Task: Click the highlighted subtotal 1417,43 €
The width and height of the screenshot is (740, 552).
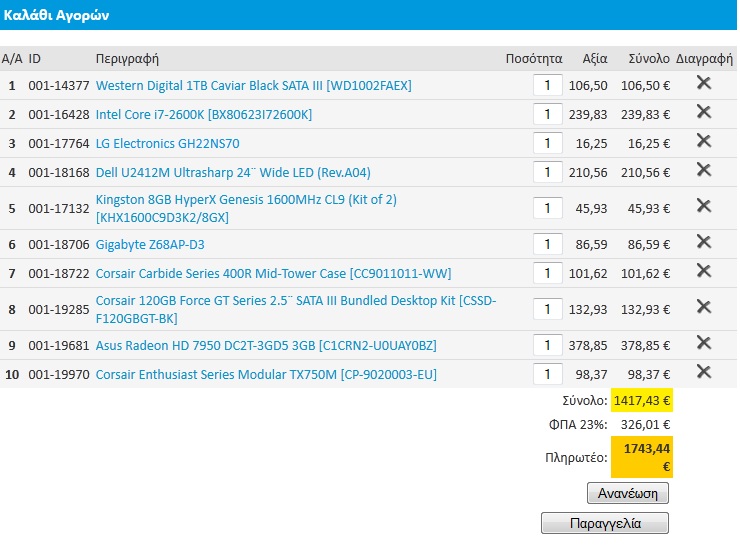Action: [642, 401]
